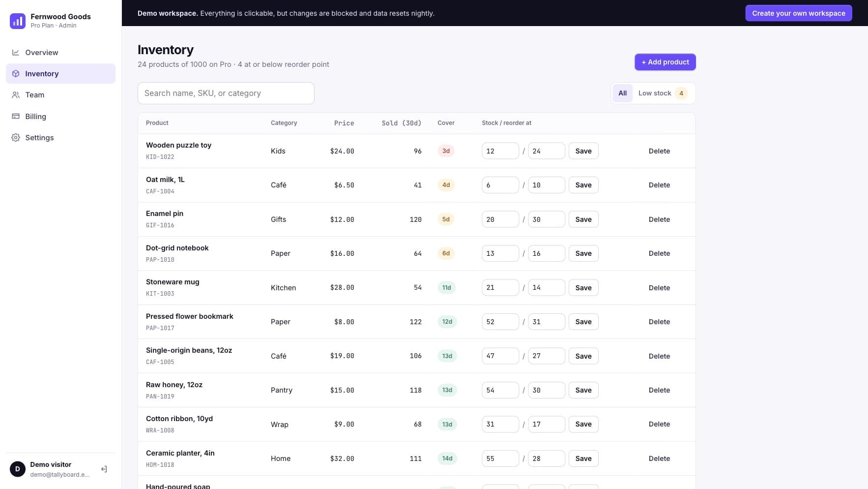
Task: Click the reorder field for Stoneware mug
Action: [547, 288]
